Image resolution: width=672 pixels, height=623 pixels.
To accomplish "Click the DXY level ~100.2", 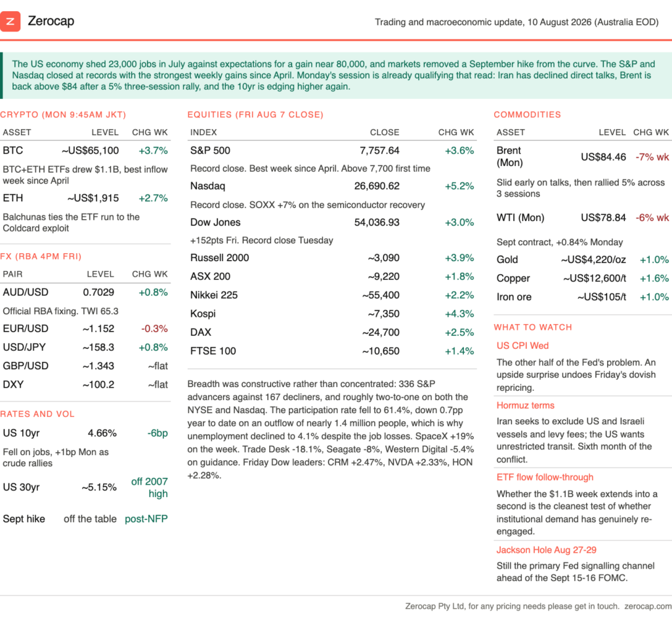I will click(98, 384).
